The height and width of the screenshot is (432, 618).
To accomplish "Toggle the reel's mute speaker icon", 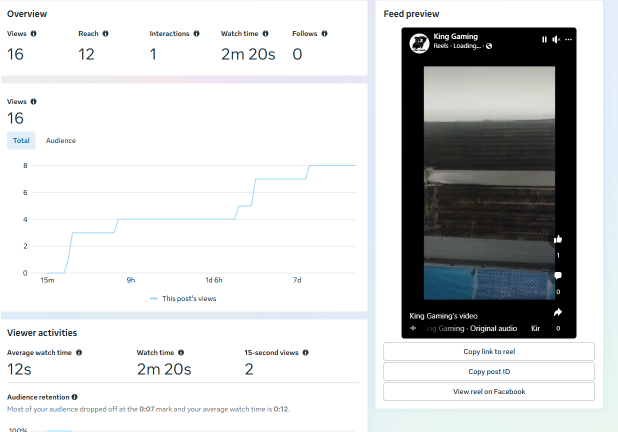I will pyautogui.click(x=556, y=39).
